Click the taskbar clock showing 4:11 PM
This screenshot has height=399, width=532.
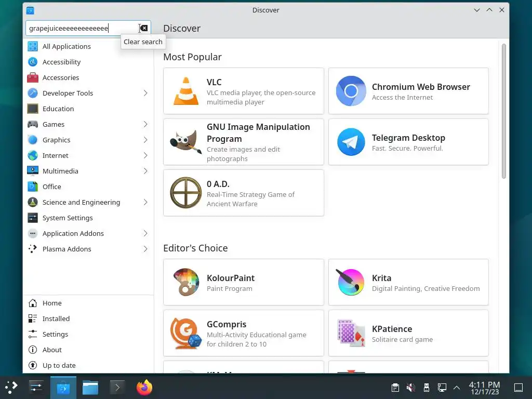(x=485, y=388)
